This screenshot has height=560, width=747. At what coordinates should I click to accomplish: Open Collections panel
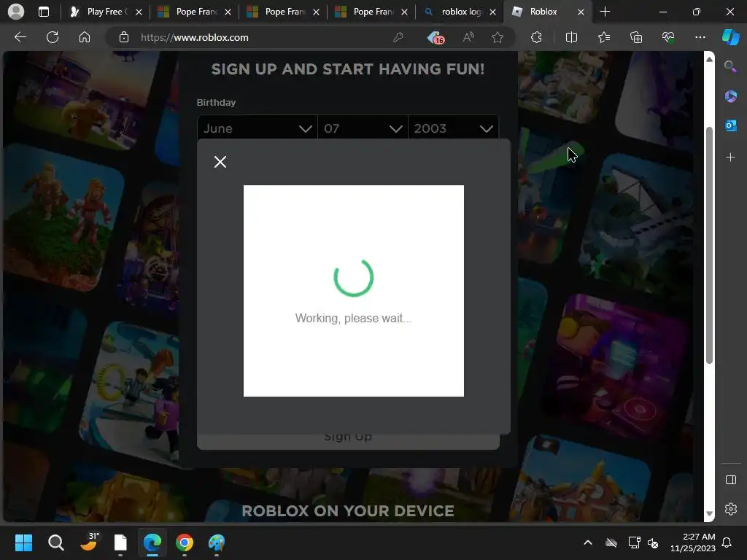pos(636,37)
